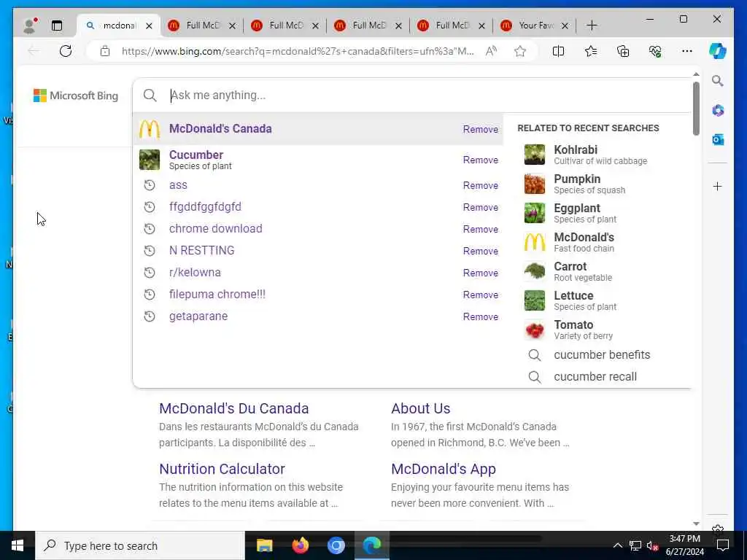Remove Cucumber from search history
This screenshot has height=560, width=747.
pyautogui.click(x=480, y=160)
